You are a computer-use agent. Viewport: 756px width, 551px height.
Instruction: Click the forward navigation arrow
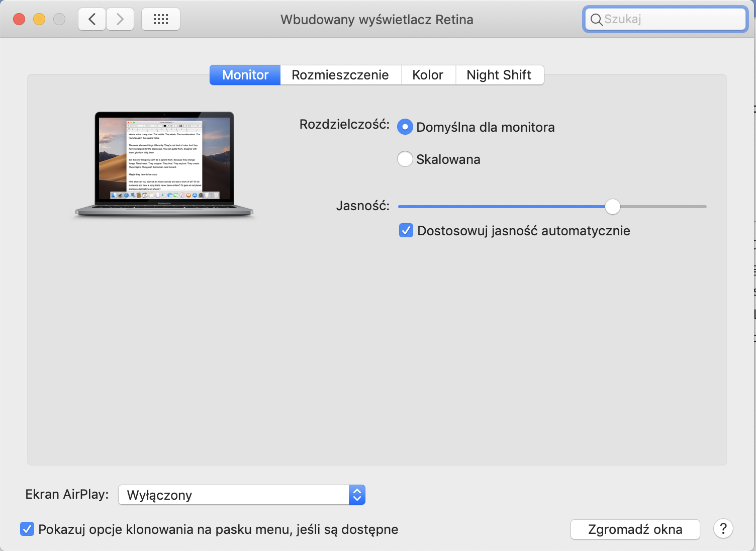[120, 20]
